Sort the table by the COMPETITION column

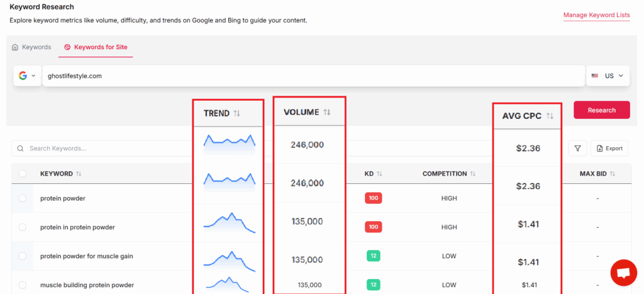tap(449, 174)
